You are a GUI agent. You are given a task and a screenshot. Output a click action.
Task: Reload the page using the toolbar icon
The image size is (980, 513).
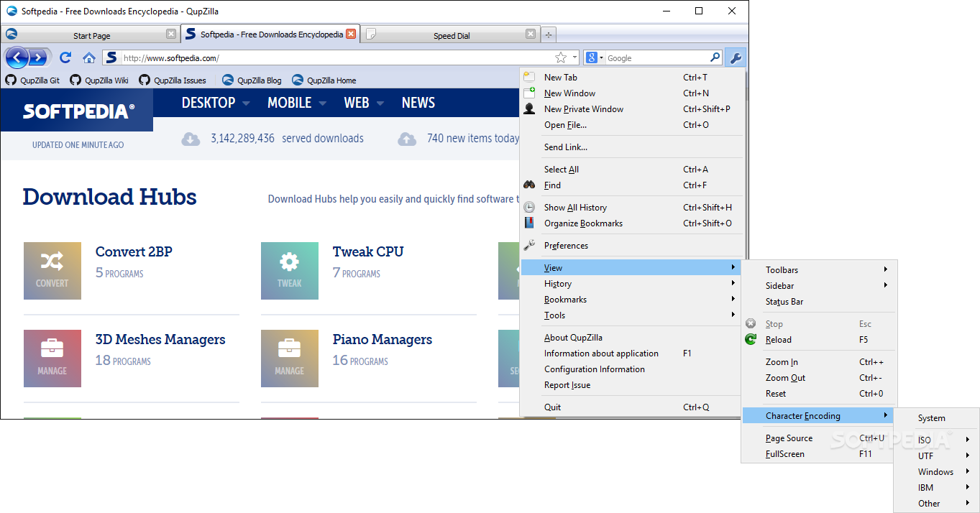tap(65, 57)
